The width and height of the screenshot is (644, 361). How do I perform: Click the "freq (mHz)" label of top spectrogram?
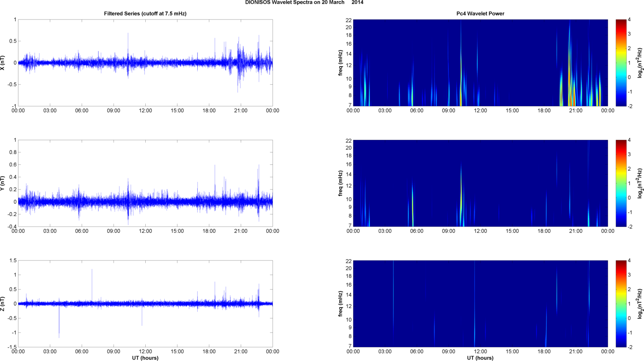[340, 63]
